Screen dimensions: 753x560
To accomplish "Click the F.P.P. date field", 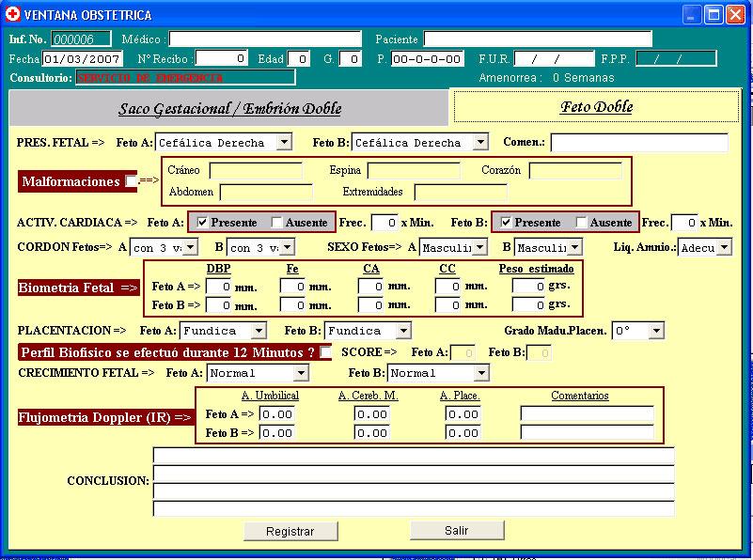I will (676, 59).
